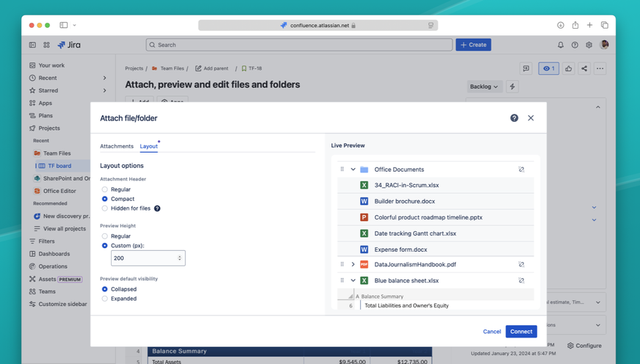Click the feedback comment icon on the issue
640x364 pixels.
tap(525, 68)
